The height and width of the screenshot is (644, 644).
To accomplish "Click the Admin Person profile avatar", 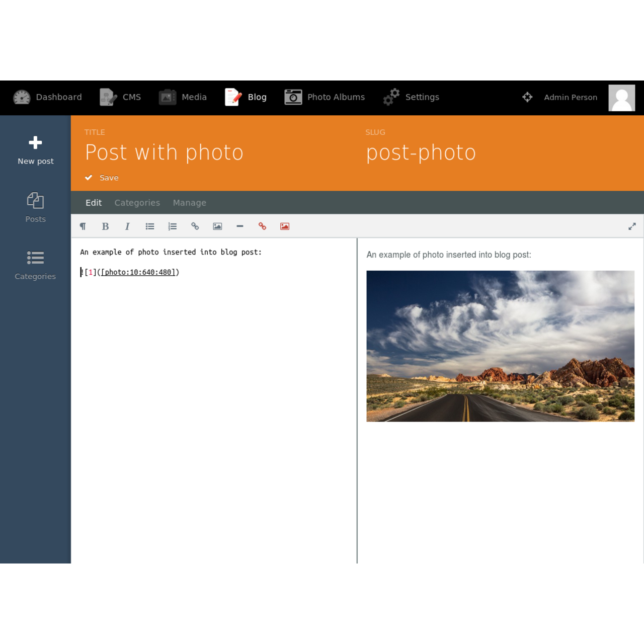I will click(621, 97).
